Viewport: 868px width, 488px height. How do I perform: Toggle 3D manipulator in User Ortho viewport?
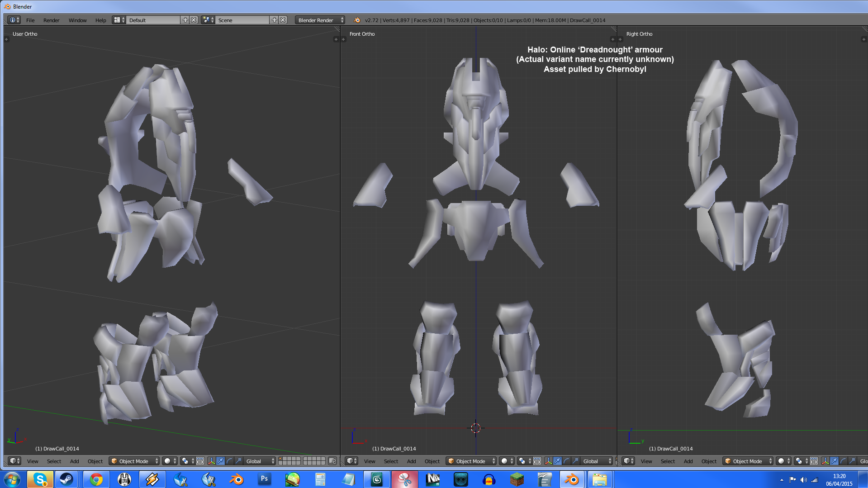(211, 461)
